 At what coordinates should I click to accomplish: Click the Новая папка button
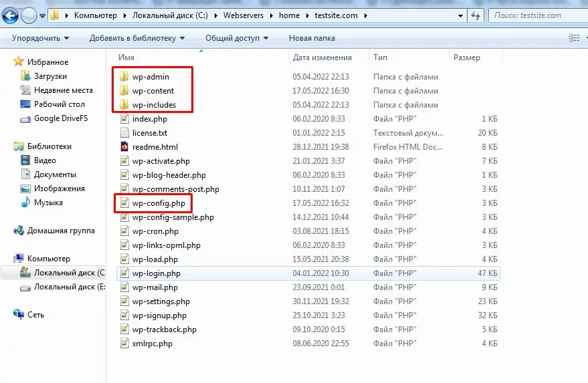click(x=312, y=38)
